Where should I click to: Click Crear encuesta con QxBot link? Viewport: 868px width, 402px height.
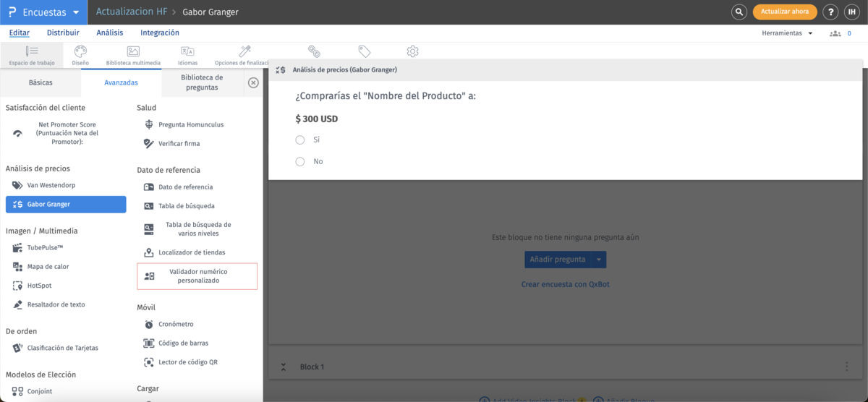565,284
